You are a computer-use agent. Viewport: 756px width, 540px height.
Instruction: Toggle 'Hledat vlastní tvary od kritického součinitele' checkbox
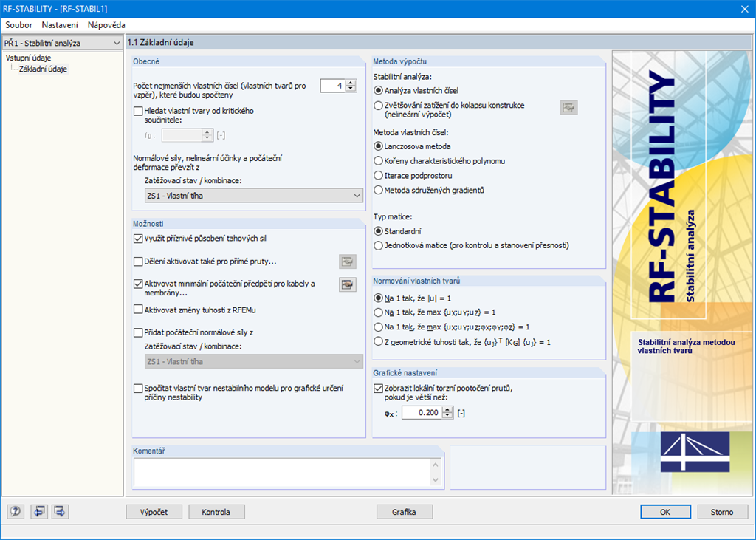(x=138, y=111)
